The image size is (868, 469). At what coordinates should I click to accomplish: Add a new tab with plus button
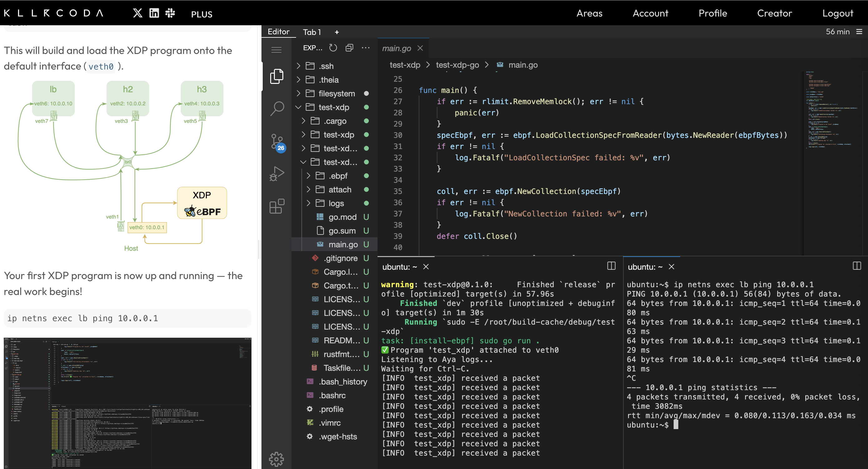click(x=336, y=32)
